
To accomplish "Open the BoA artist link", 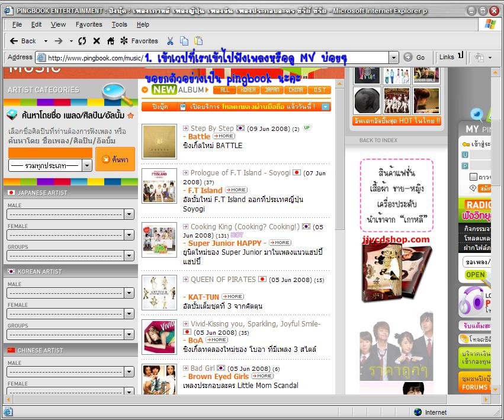I will tap(195, 340).
